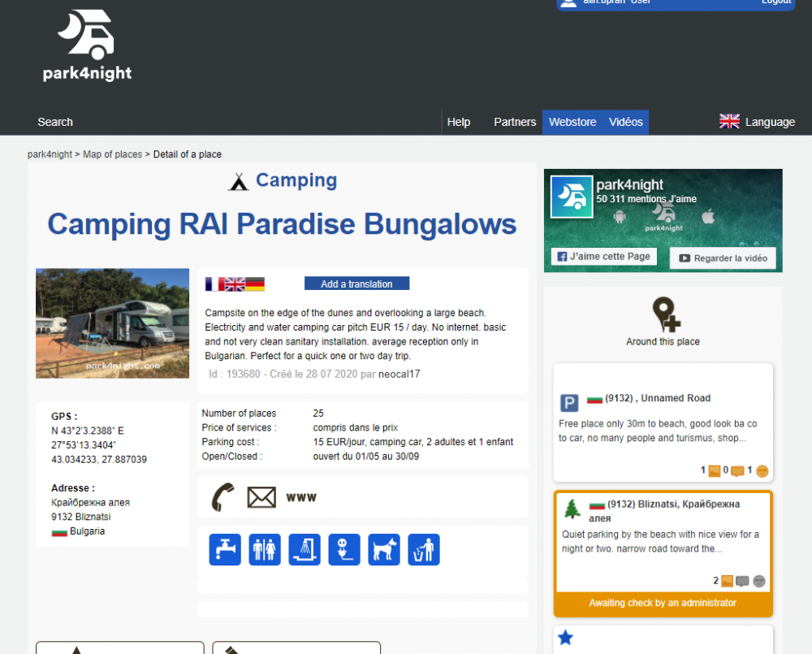Select the French flag translation

(214, 284)
